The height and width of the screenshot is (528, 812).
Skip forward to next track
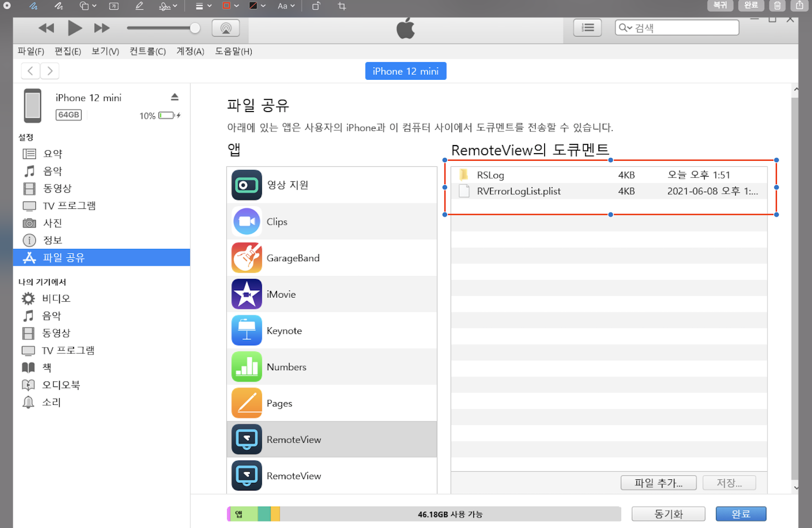(x=101, y=28)
